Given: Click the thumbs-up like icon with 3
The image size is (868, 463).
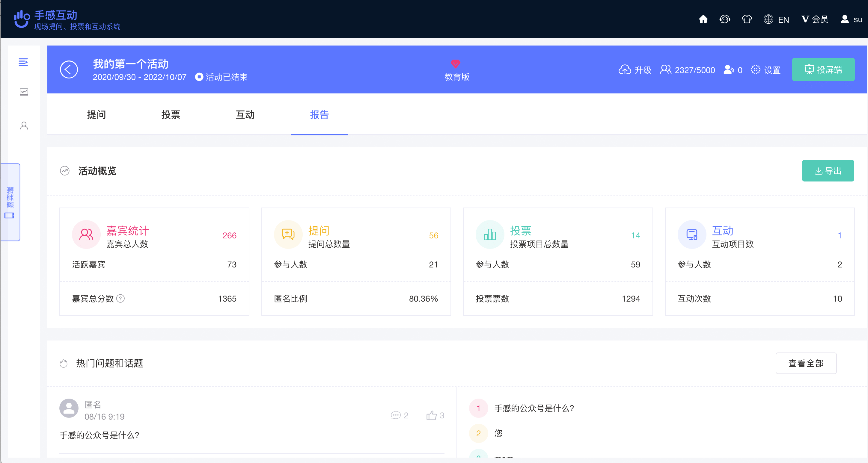Looking at the screenshot, I should [x=431, y=415].
